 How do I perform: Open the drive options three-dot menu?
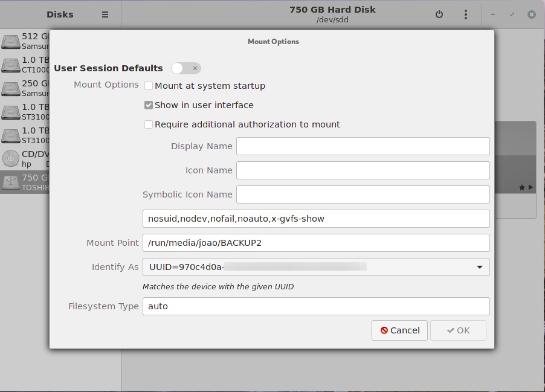tap(466, 14)
